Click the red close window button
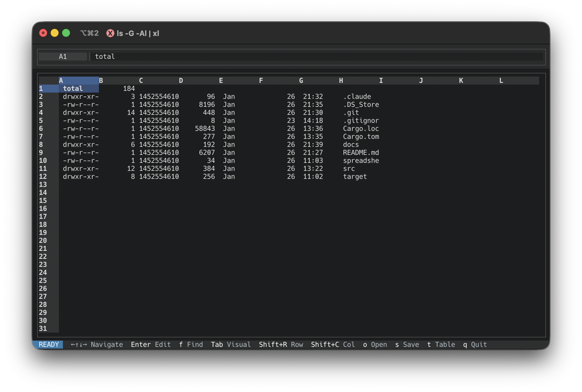The image size is (582, 392). tap(43, 33)
